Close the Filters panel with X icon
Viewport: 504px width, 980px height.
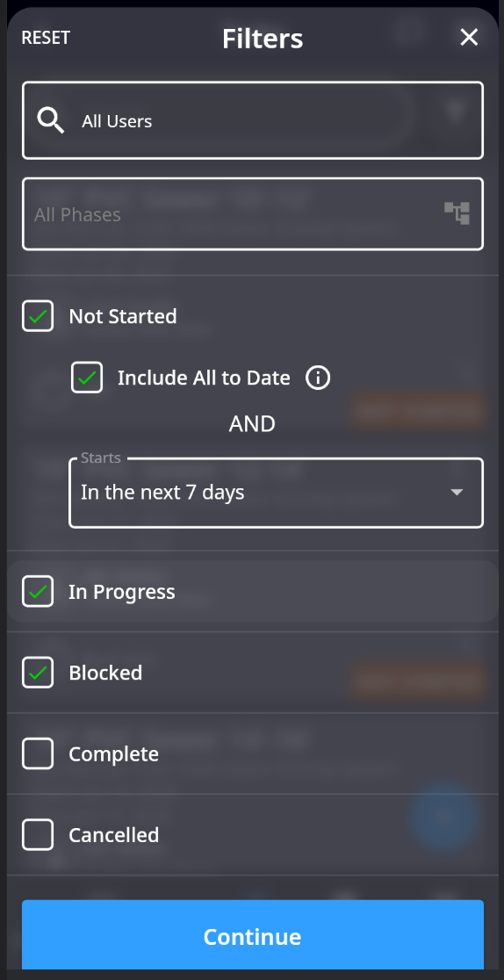[x=469, y=38]
